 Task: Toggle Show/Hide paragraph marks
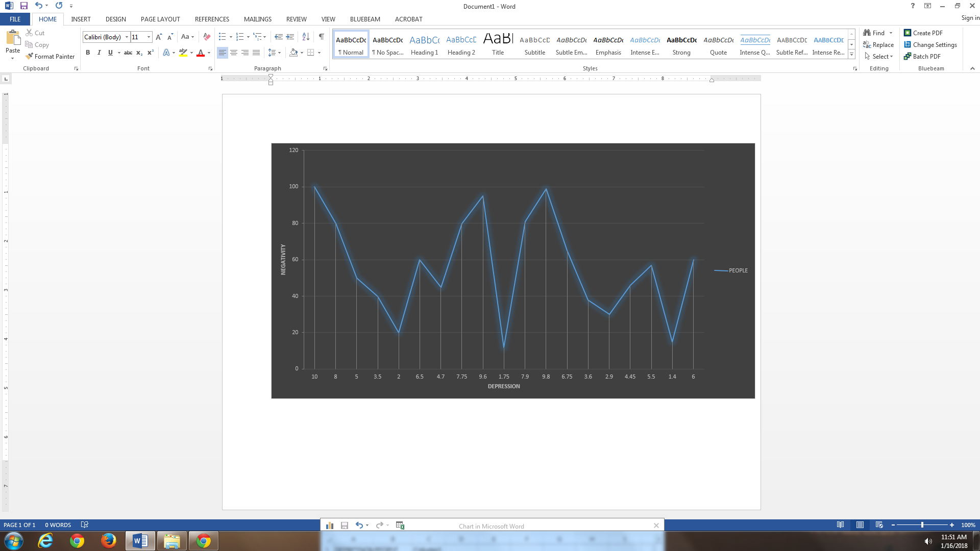[x=321, y=37]
